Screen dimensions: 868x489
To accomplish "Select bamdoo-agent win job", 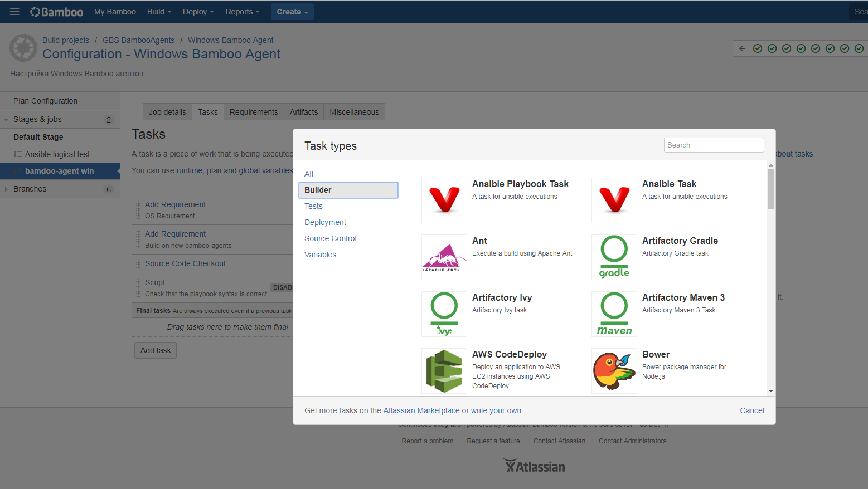I will 60,171.
